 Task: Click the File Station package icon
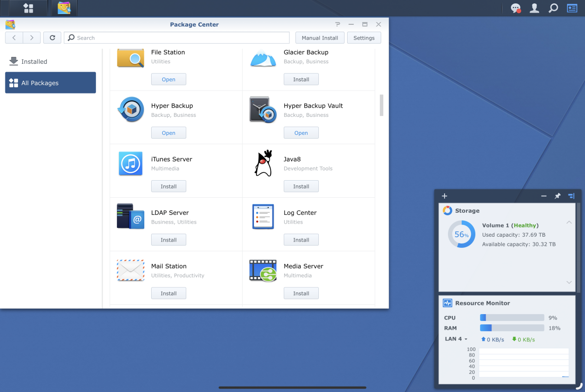(131, 58)
